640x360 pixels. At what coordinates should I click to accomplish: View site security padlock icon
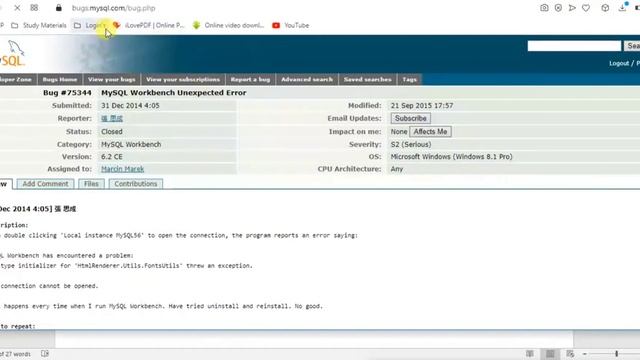tap(59, 8)
